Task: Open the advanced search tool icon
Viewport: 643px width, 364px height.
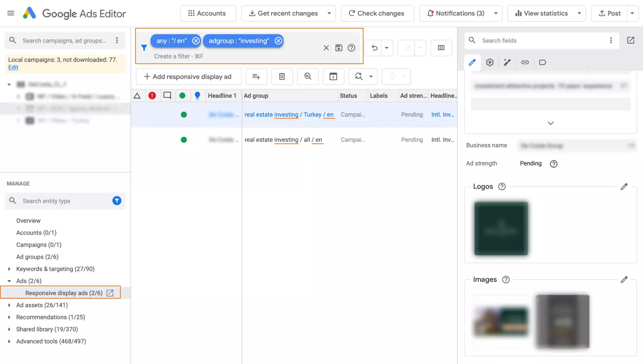Action: (x=308, y=76)
